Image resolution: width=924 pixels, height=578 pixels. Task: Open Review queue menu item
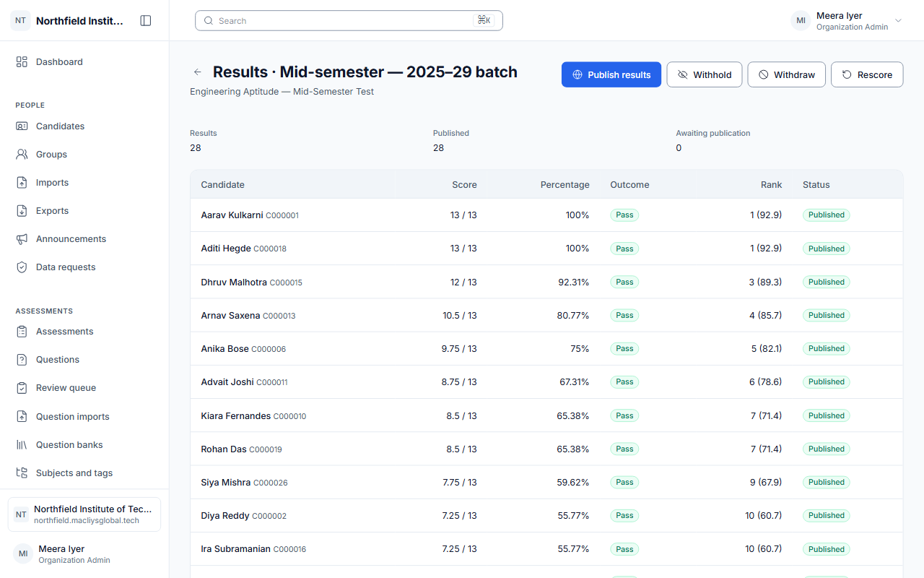84,388
